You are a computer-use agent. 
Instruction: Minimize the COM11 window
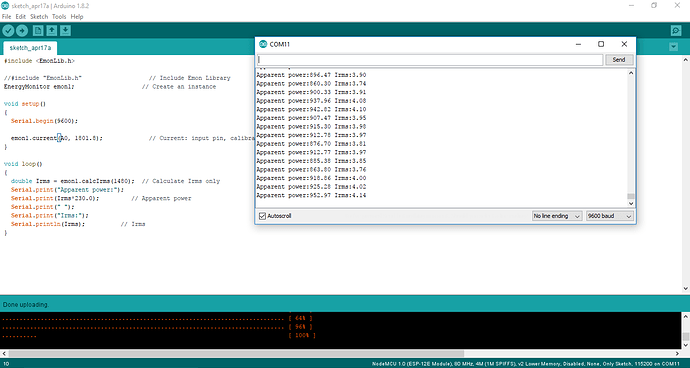(578, 44)
